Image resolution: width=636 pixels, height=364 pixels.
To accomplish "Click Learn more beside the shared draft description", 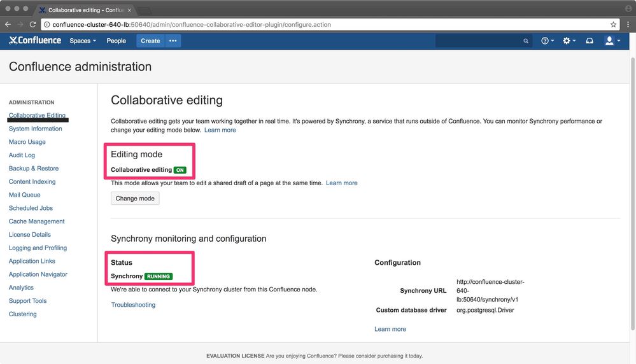I will point(341,183).
